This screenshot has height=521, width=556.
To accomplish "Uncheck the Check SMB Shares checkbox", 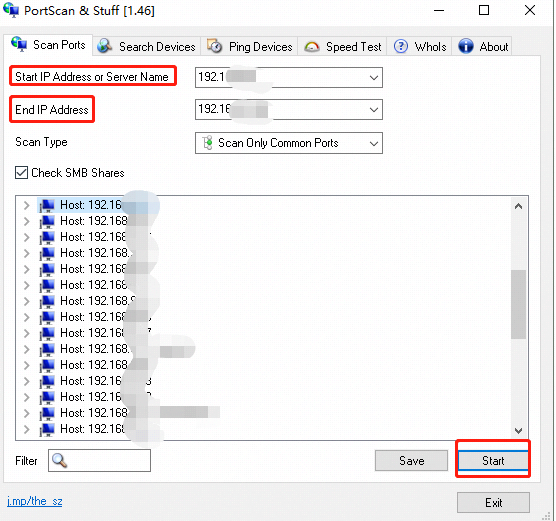I will pos(21,173).
